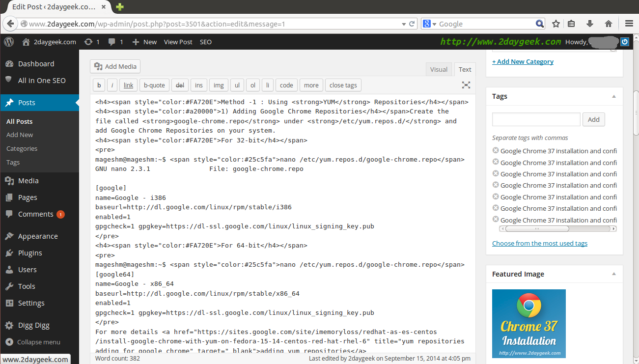This screenshot has width=639, height=364.
Task: Open the new browser tab plus icon
Action: pyautogui.click(x=119, y=7)
